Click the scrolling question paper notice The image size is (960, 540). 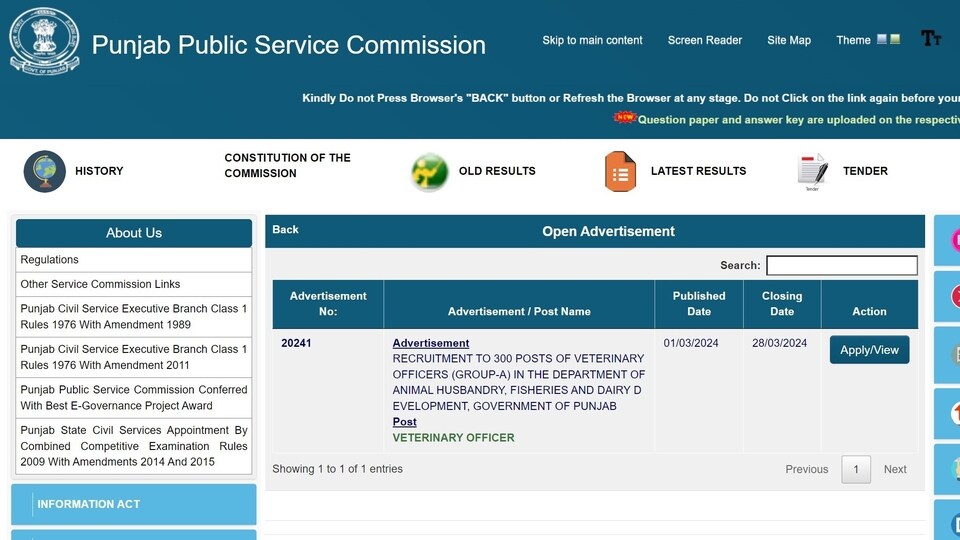(x=798, y=119)
